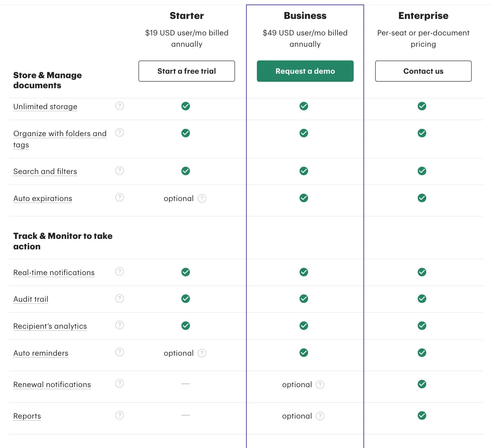Click the help icon for Real-time notifications
The width and height of the screenshot is (492, 448).
point(120,272)
